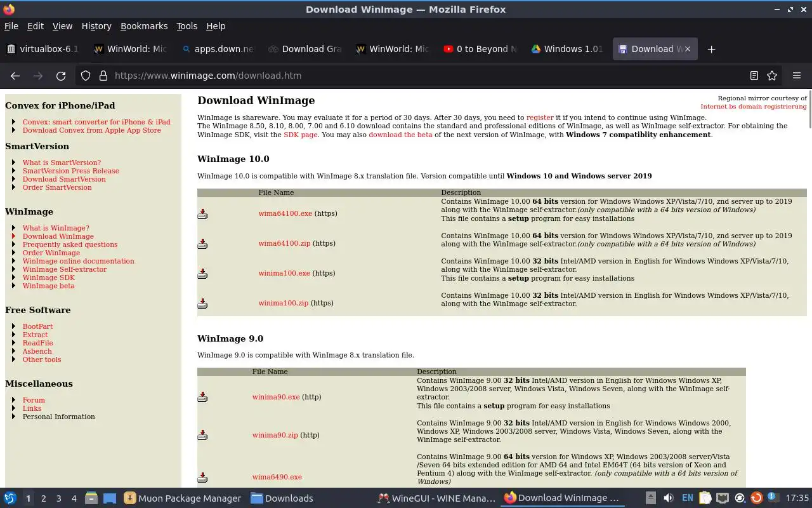Open the Help menu
Image resolution: width=812 pixels, height=508 pixels.
pyautogui.click(x=216, y=26)
